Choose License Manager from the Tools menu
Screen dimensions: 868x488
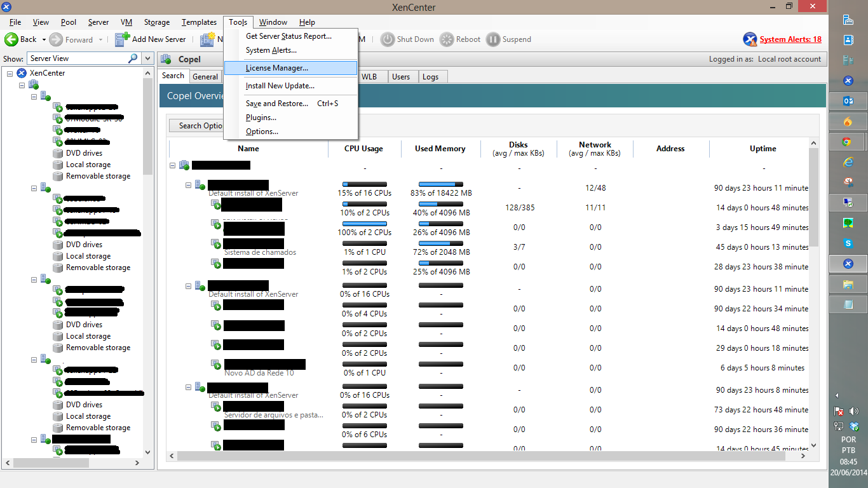[x=292, y=68]
